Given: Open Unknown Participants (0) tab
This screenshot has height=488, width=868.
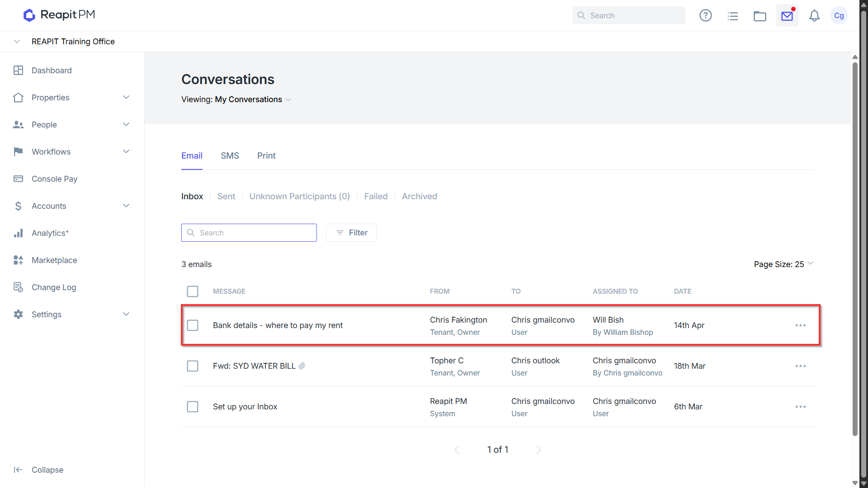Looking at the screenshot, I should [300, 197].
